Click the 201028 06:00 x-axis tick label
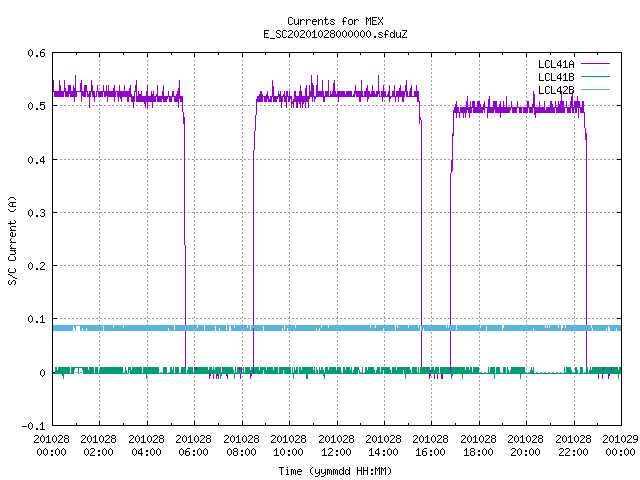Screen dimensions: 640x480 [x=193, y=446]
